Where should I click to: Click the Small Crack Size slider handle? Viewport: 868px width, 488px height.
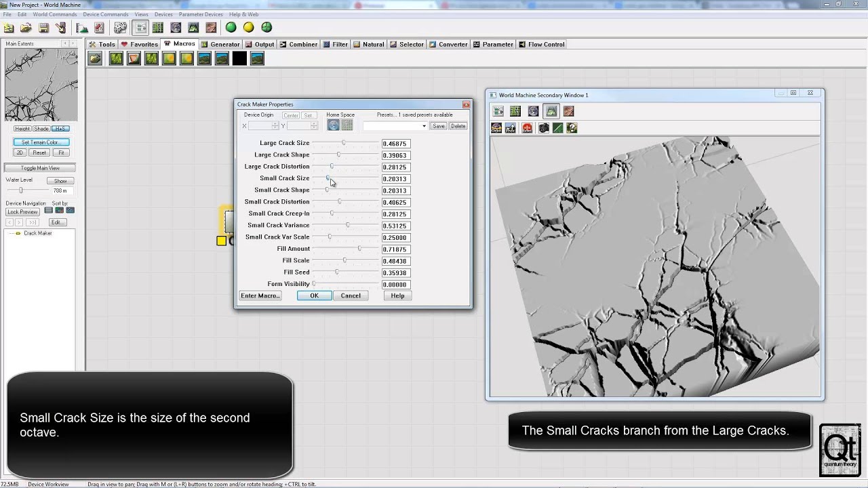pos(328,178)
